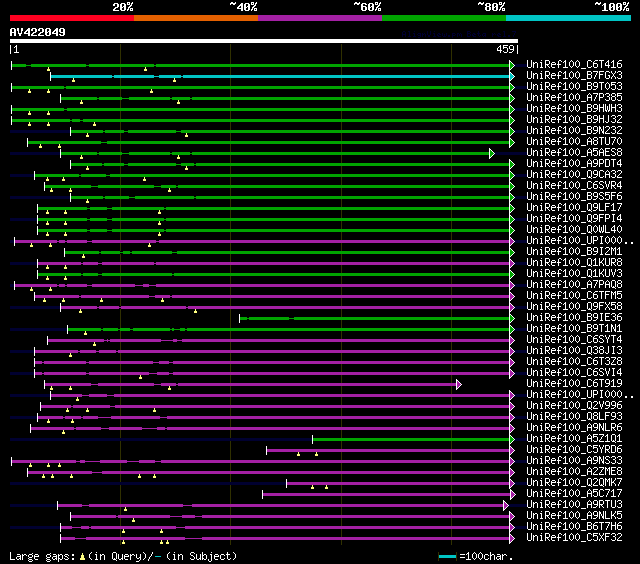The width and height of the screenshot is (640, 564).
Task: Click the AV422049 query name
Action: (38, 32)
